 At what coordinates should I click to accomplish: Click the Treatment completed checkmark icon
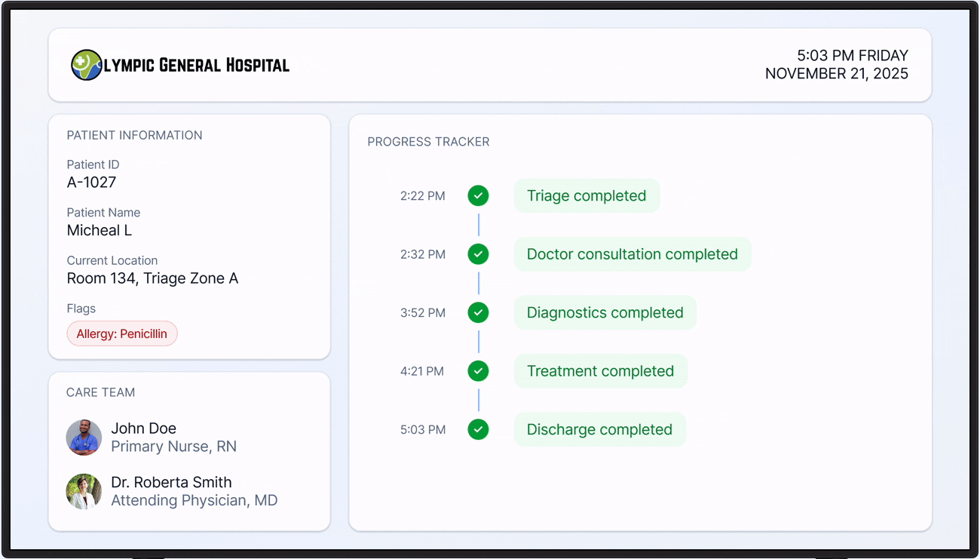(478, 371)
